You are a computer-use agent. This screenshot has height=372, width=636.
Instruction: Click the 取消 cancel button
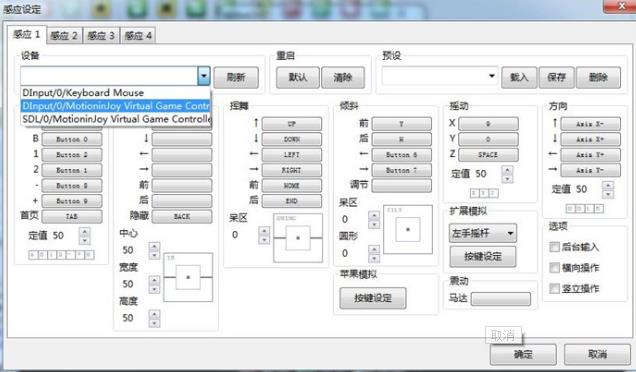click(597, 354)
